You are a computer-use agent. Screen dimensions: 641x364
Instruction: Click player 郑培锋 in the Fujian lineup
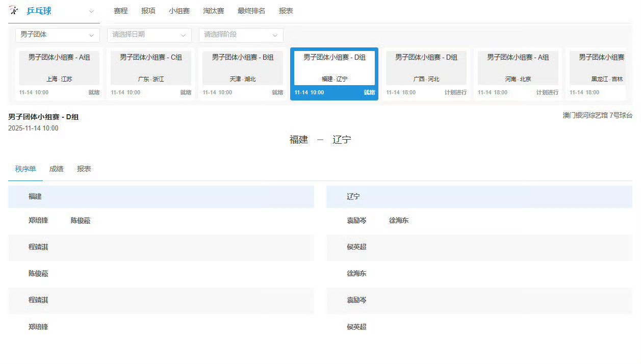click(38, 221)
